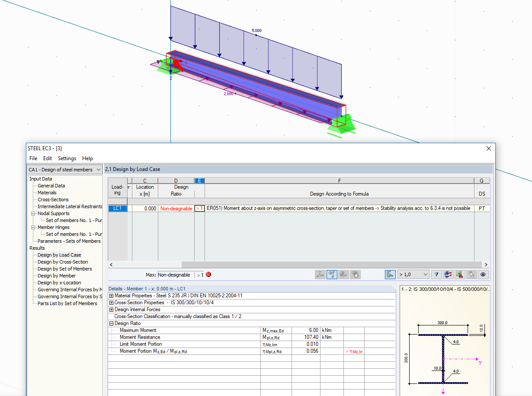Expand Design Internal Forces row
This screenshot has height=396, width=532.
111,309
